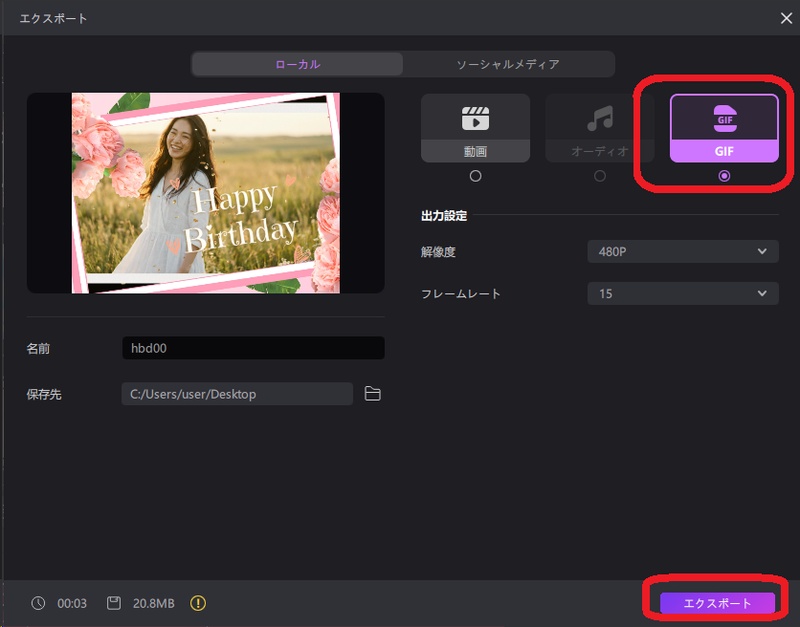
Task: Choose the radio button under GIF
Action: tap(724, 176)
